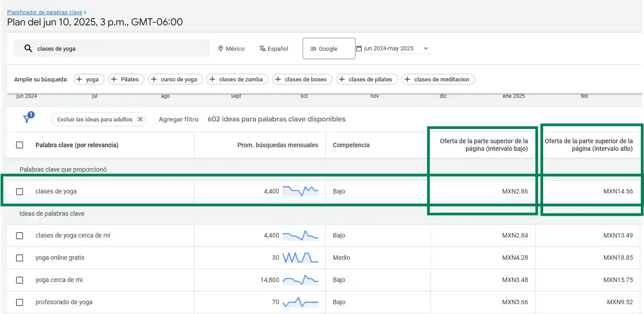Click the plus icon on 'clases de pilates'

342,79
